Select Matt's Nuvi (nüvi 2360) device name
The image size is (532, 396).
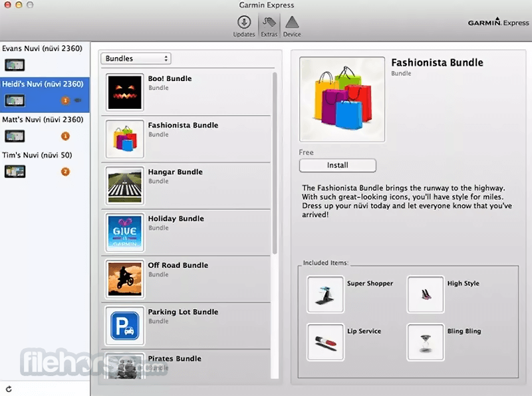(x=43, y=120)
